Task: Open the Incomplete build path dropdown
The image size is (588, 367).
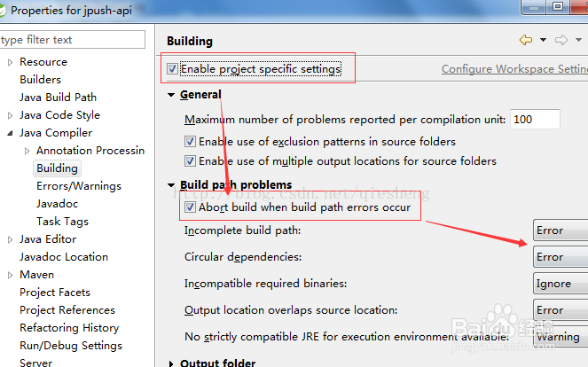Action: pos(561,230)
